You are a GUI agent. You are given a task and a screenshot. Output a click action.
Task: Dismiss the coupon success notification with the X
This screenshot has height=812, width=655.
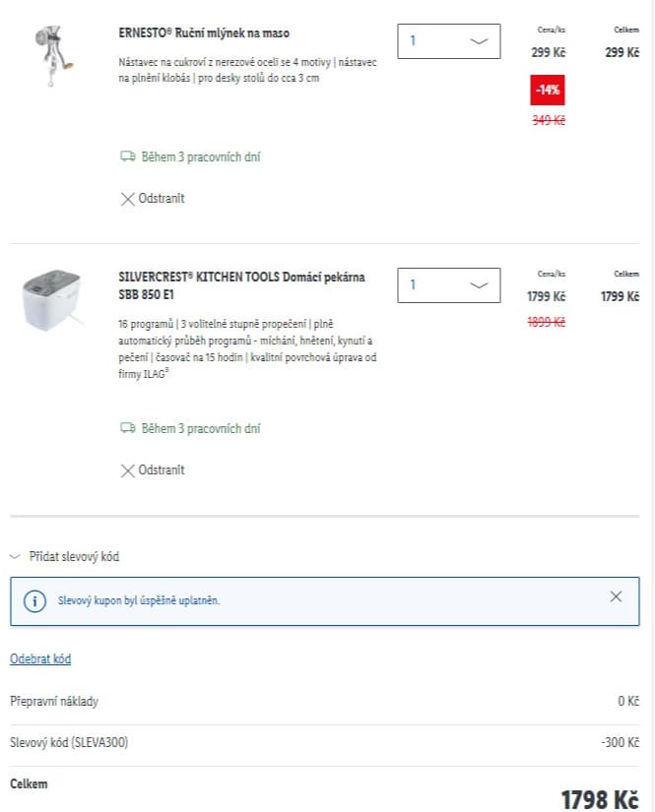616,596
